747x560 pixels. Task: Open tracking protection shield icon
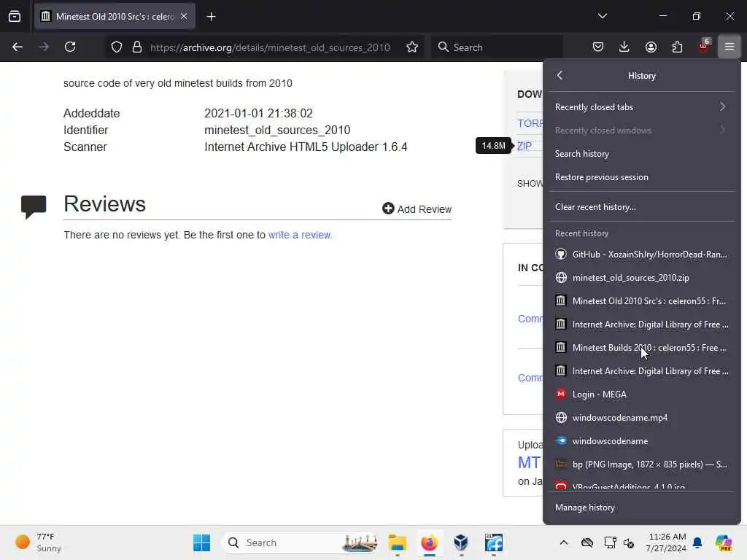point(117,47)
